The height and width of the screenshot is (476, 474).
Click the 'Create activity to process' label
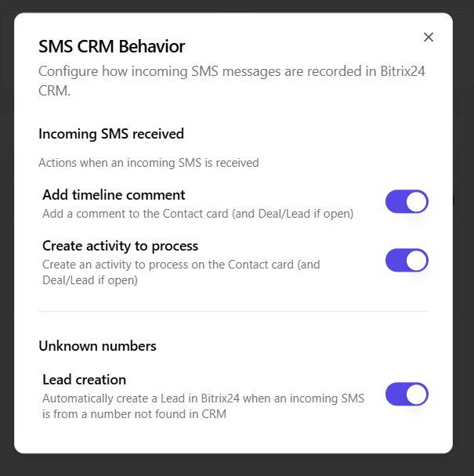tap(120, 246)
